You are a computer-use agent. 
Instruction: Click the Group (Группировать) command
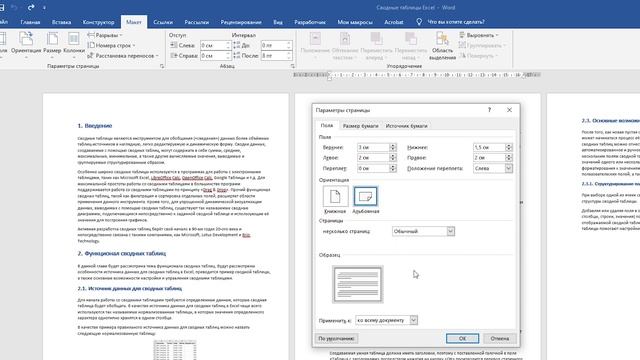click(482, 45)
